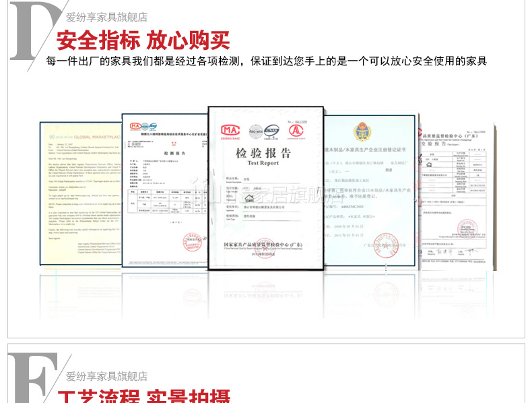Click the red MA logo on center report
Screen dimensions: 532x403
click(230, 131)
